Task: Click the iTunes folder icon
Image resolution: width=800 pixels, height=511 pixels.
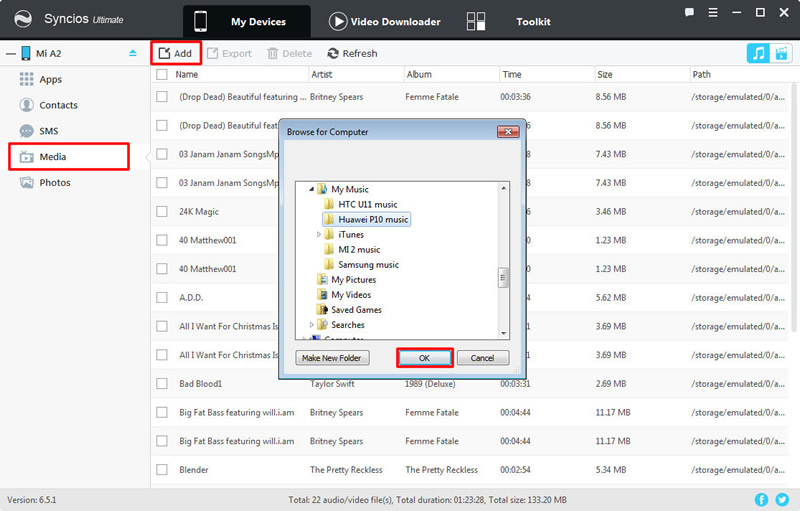Action: click(330, 235)
